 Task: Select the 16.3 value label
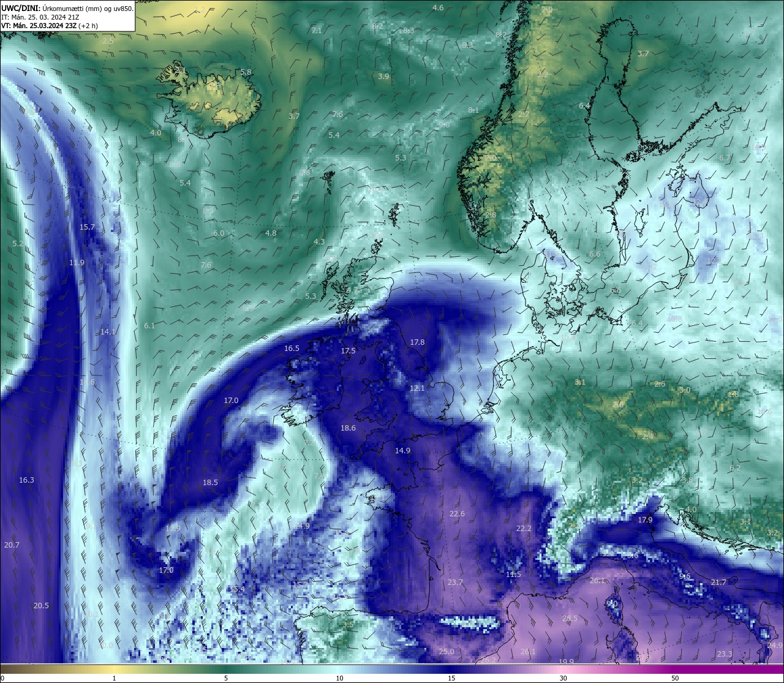pos(26,480)
